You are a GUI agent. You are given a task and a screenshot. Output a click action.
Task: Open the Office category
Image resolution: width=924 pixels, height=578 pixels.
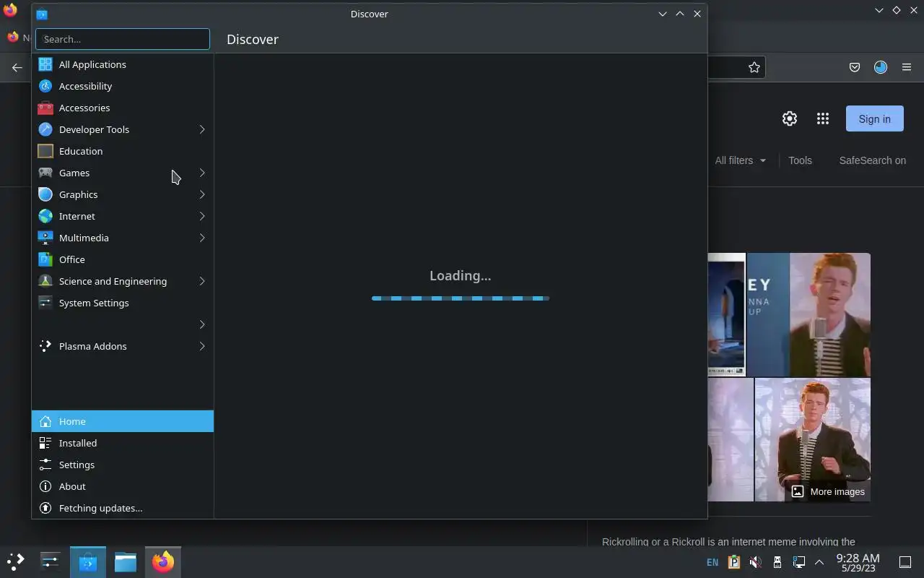123,259
